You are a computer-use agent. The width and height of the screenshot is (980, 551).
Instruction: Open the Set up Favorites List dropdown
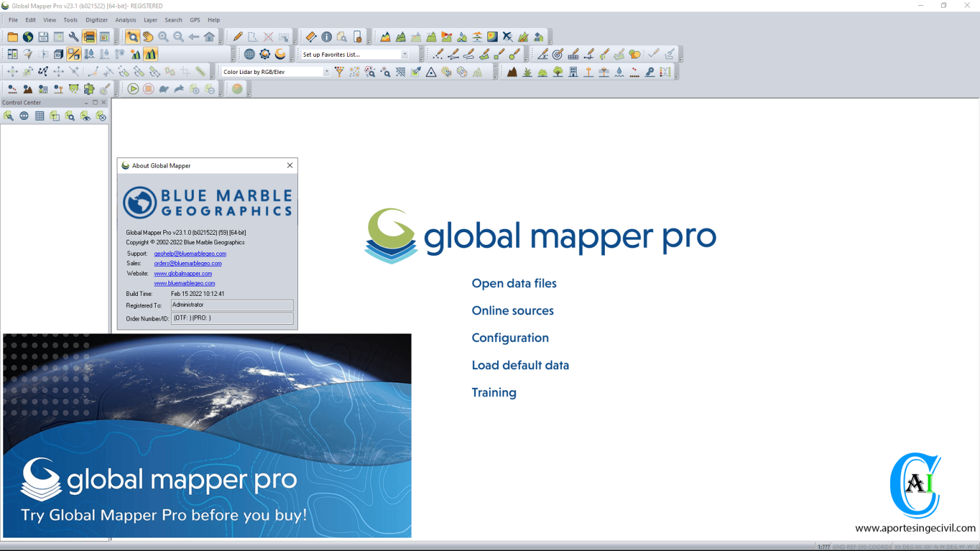(405, 54)
